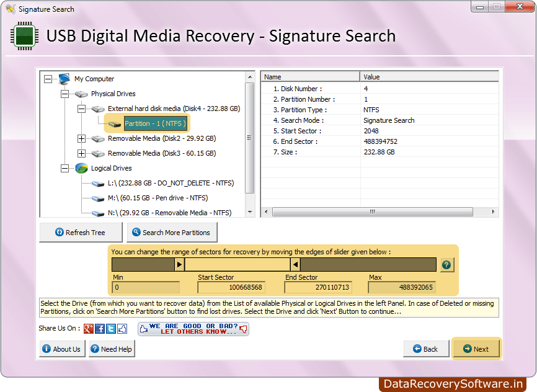Select Removable Media (Disk2 - 29.92 GB)
Screen dimensions: 537x392
click(162, 138)
